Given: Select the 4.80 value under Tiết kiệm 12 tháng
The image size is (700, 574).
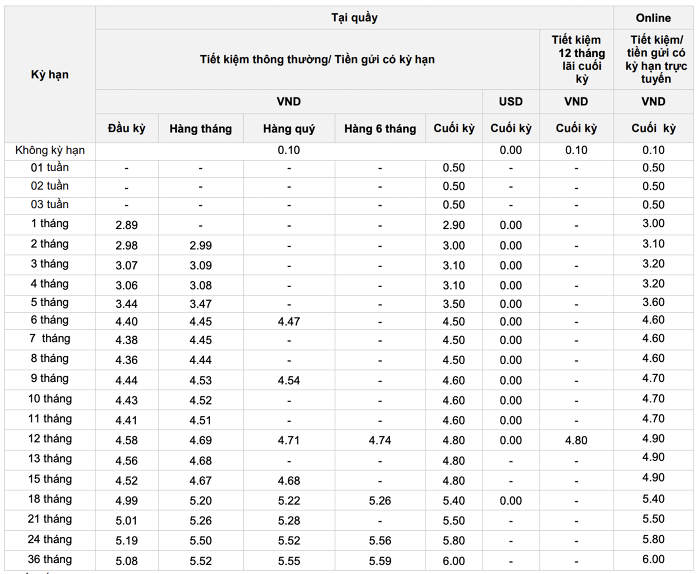Looking at the screenshot, I should (576, 441).
